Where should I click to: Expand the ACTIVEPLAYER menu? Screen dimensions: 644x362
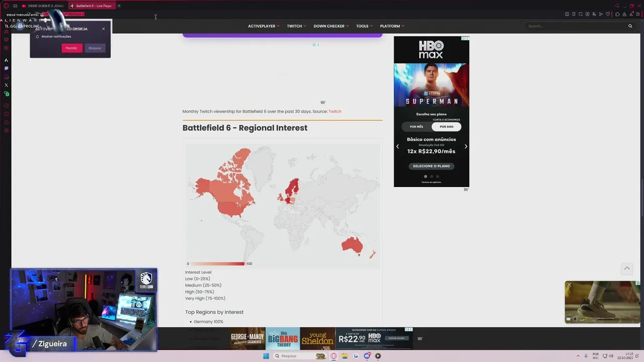click(264, 26)
